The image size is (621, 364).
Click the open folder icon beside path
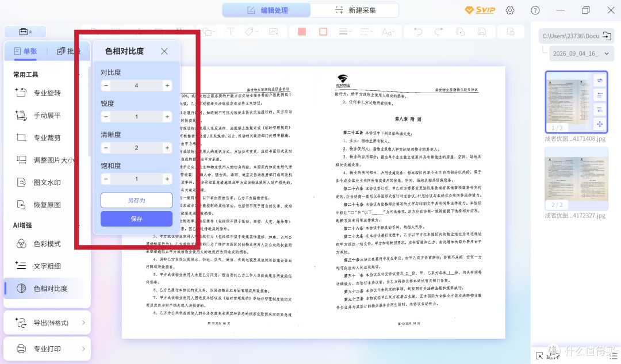tap(607, 36)
